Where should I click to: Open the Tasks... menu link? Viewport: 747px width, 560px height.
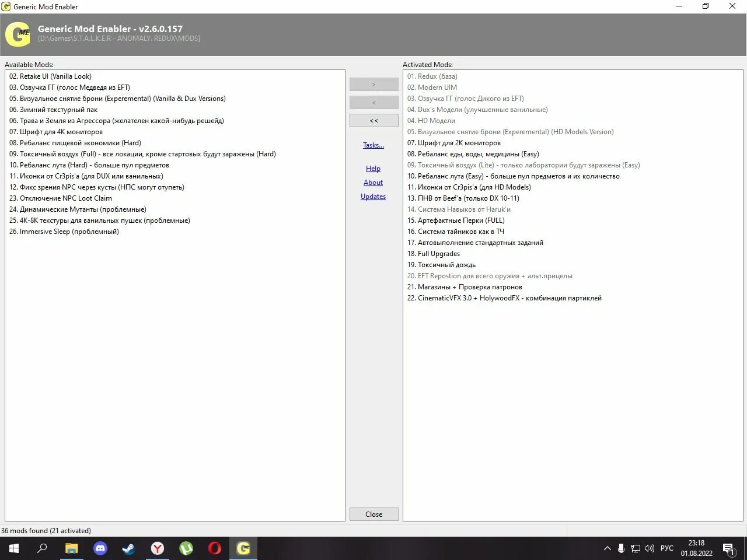click(x=373, y=145)
